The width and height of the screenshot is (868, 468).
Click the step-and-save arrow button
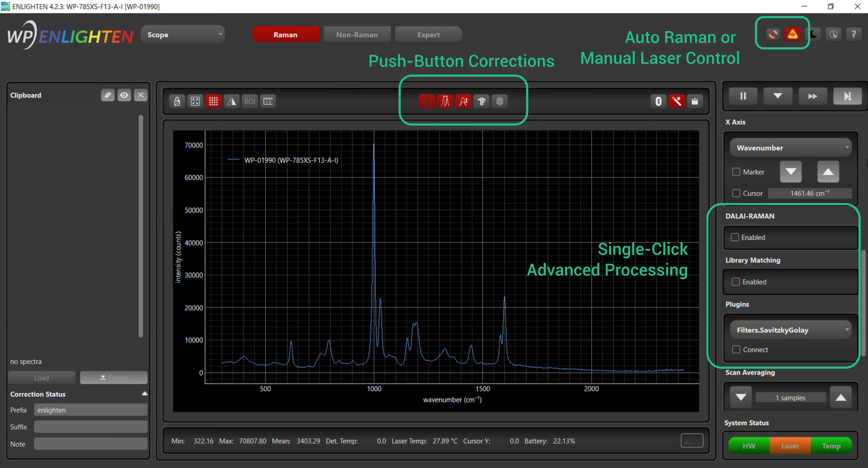coord(847,96)
